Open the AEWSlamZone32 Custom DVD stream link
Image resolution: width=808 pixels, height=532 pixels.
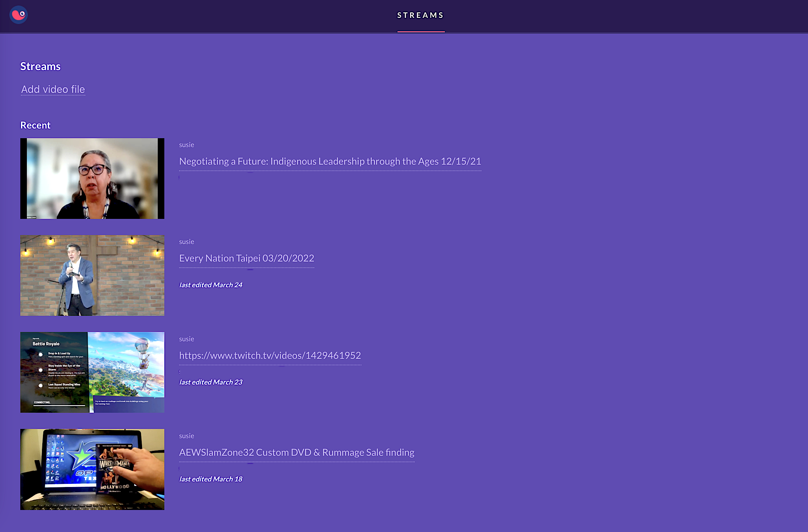tap(296, 453)
